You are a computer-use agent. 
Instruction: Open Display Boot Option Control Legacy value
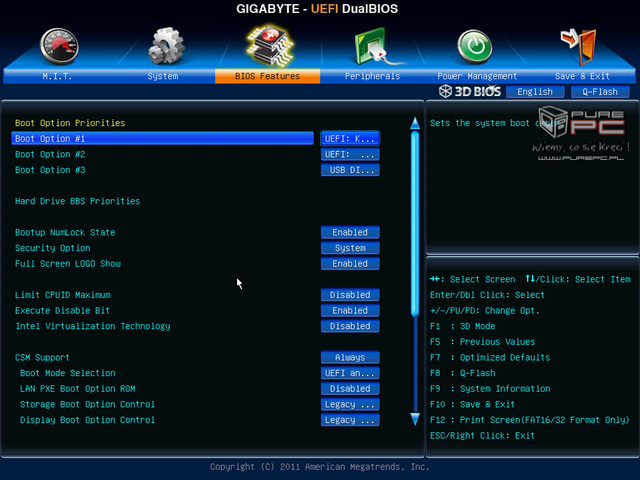click(350, 420)
